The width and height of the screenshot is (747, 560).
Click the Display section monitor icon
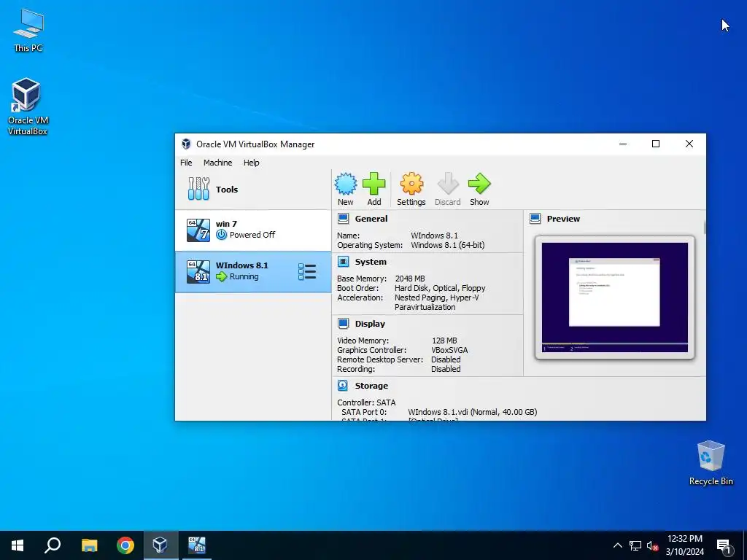[x=343, y=323]
